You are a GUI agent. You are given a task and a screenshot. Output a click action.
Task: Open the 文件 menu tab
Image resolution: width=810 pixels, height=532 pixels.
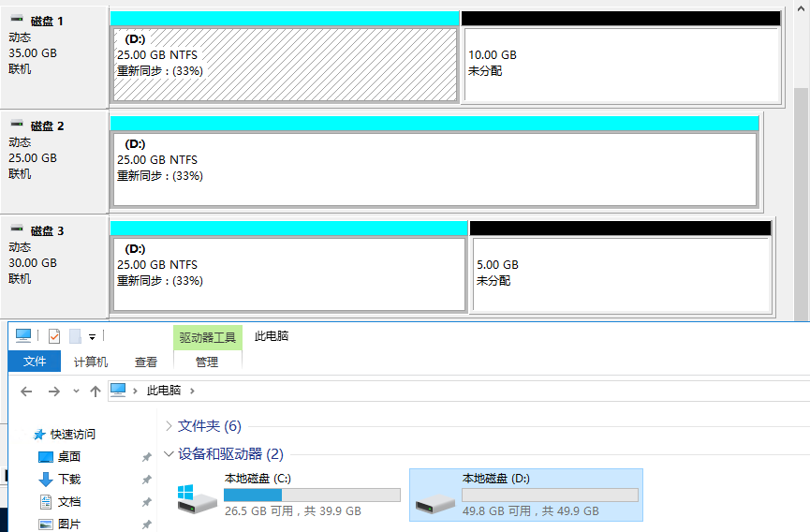click(x=35, y=362)
